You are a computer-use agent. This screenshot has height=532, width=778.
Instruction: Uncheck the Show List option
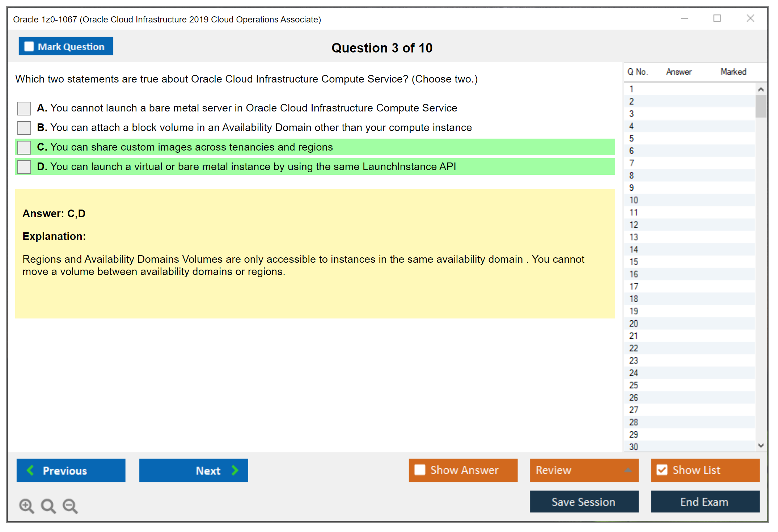tap(662, 470)
